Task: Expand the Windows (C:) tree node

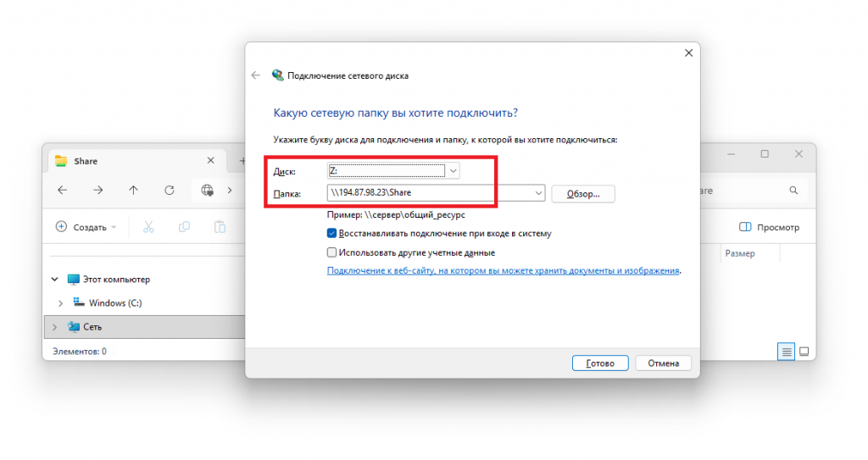Action: click(x=60, y=303)
